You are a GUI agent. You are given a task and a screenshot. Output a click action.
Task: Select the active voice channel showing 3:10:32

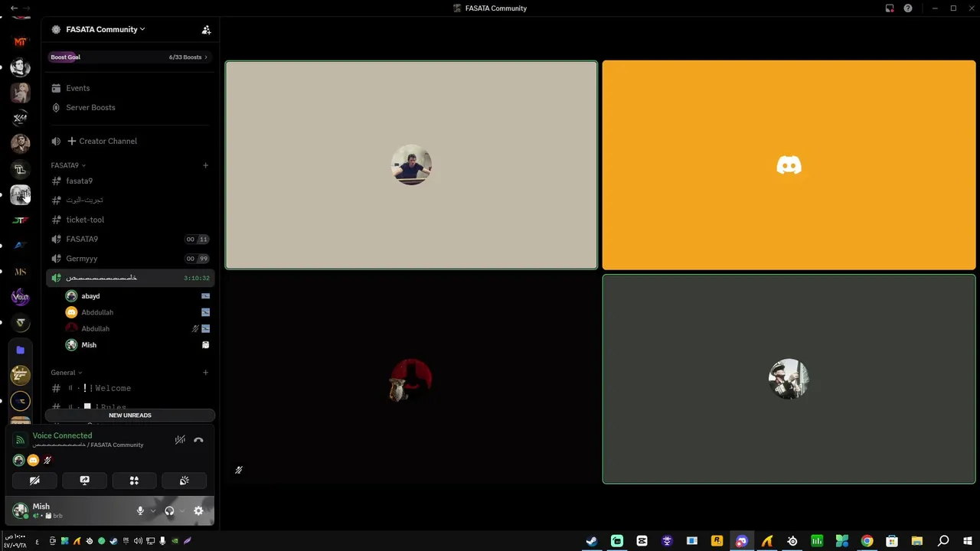(129, 278)
